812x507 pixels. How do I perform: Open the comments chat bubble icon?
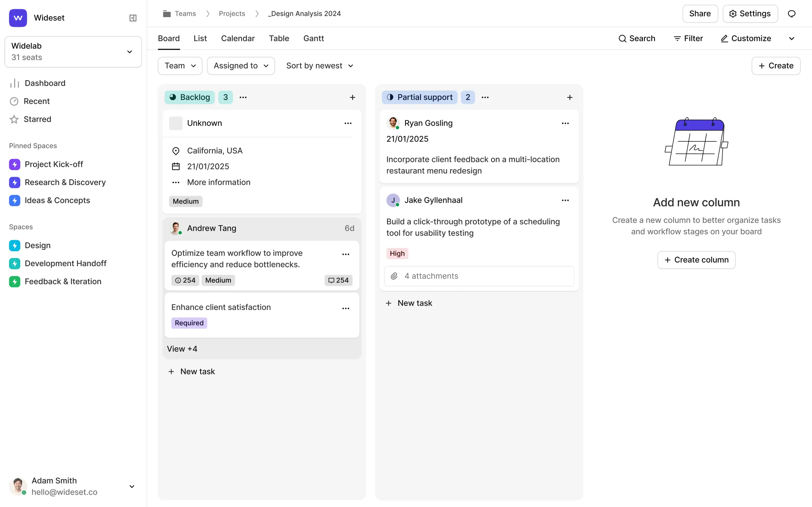click(791, 14)
